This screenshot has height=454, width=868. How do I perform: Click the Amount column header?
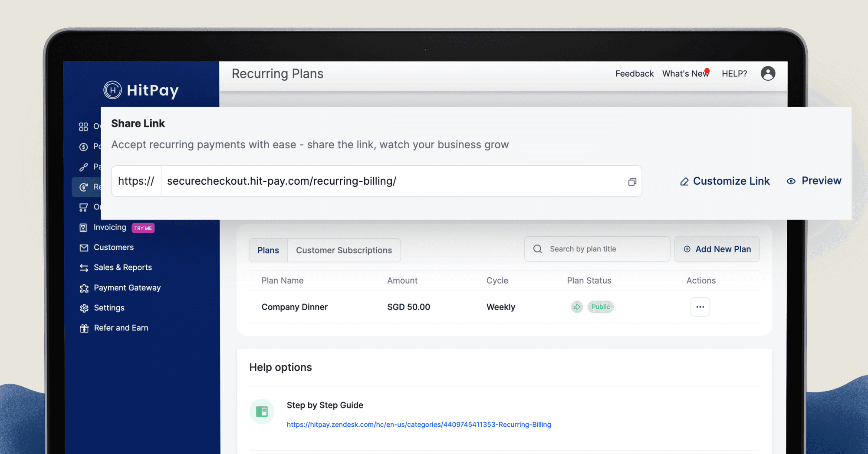(x=402, y=281)
